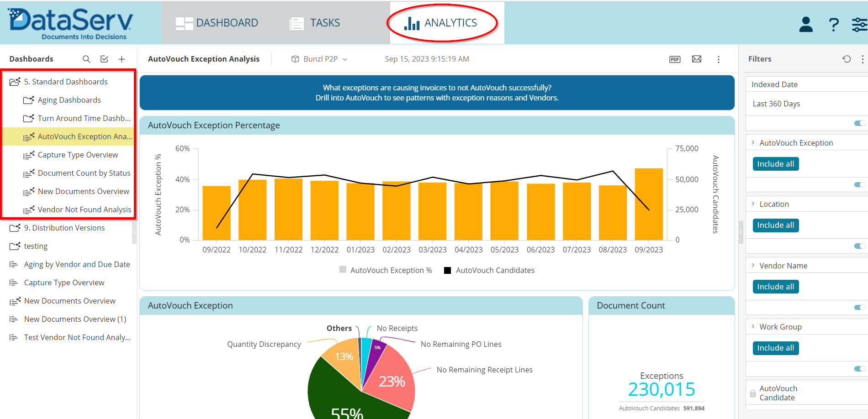Toggle AutoVouch Exception % legend swatch
This screenshot has height=419, width=868.
point(343,270)
